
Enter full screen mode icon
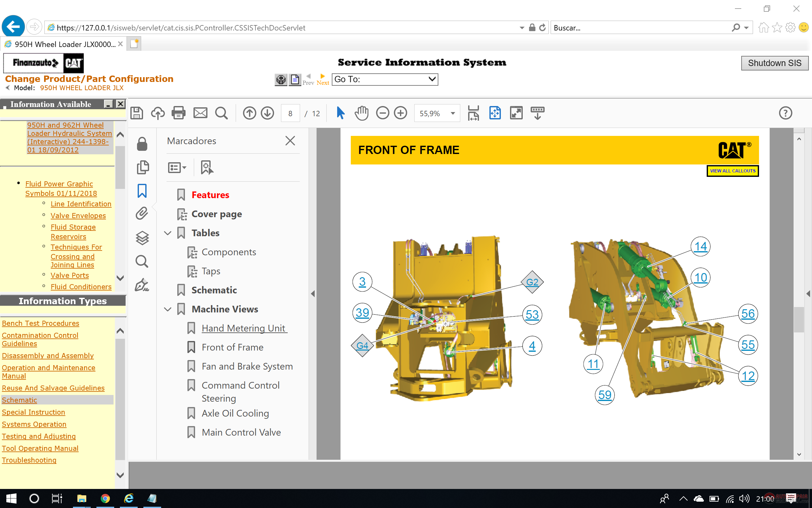pos(516,113)
